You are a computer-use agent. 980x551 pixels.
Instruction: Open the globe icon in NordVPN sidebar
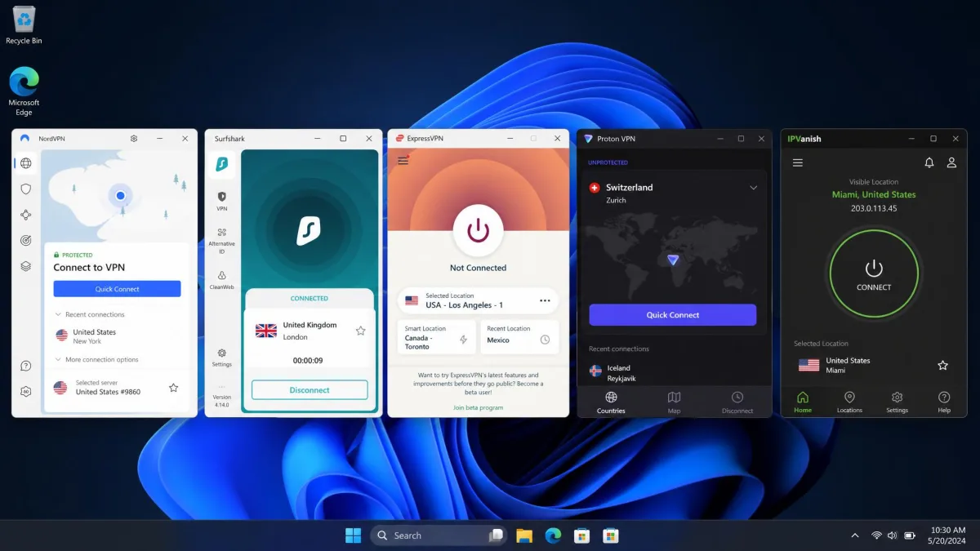[26, 163]
